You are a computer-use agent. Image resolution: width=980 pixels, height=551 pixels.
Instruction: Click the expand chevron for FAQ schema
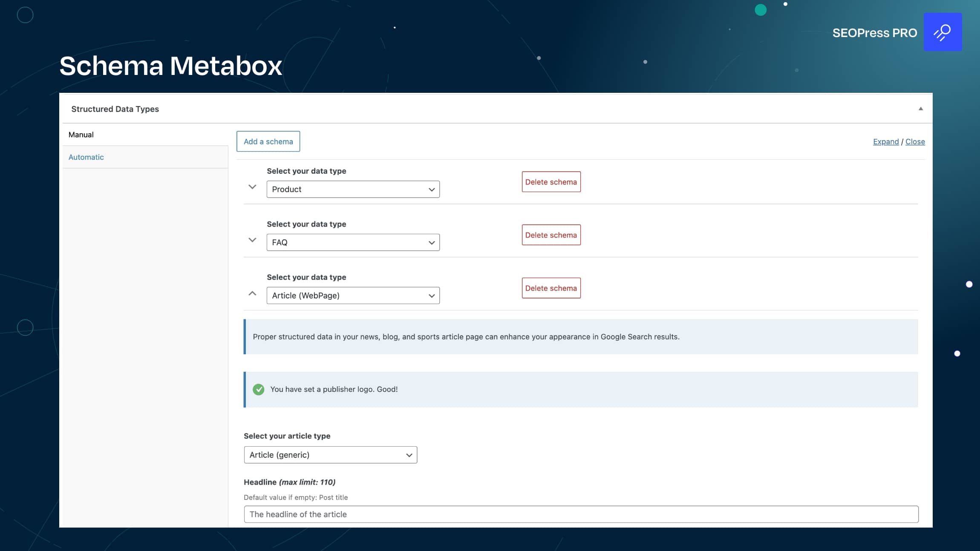pos(252,239)
